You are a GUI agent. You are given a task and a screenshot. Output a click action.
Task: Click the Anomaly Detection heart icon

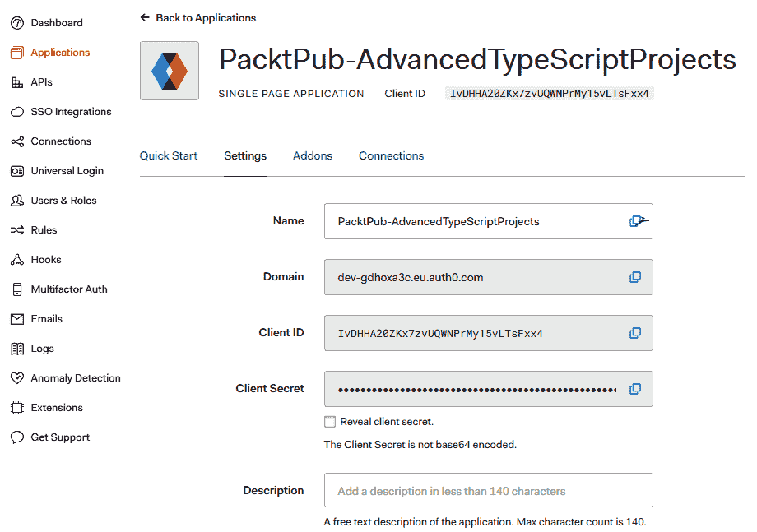click(x=17, y=378)
